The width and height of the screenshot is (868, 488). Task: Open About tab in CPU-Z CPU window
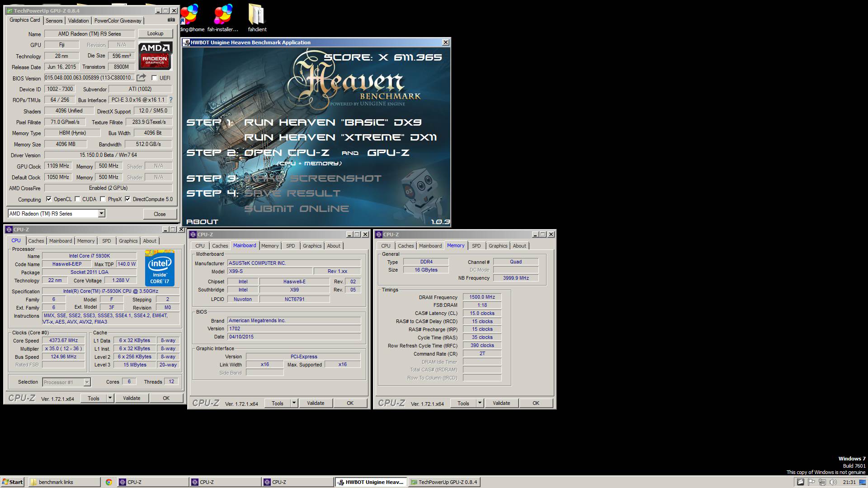(150, 241)
